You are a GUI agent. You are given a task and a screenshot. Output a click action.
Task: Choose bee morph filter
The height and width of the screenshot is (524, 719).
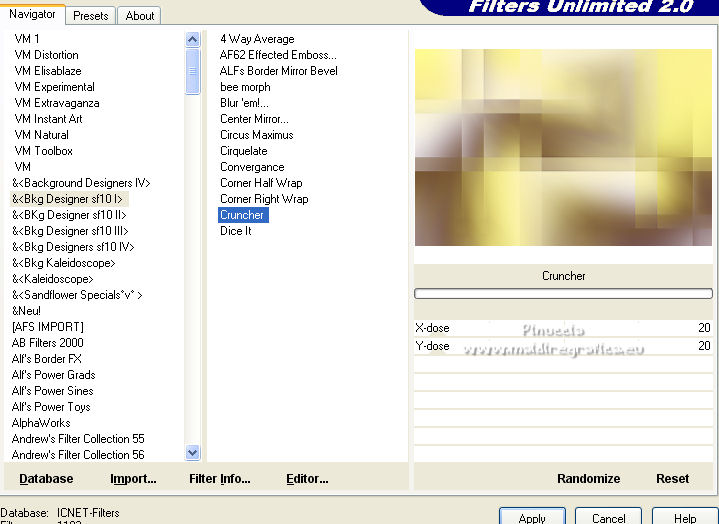click(245, 87)
